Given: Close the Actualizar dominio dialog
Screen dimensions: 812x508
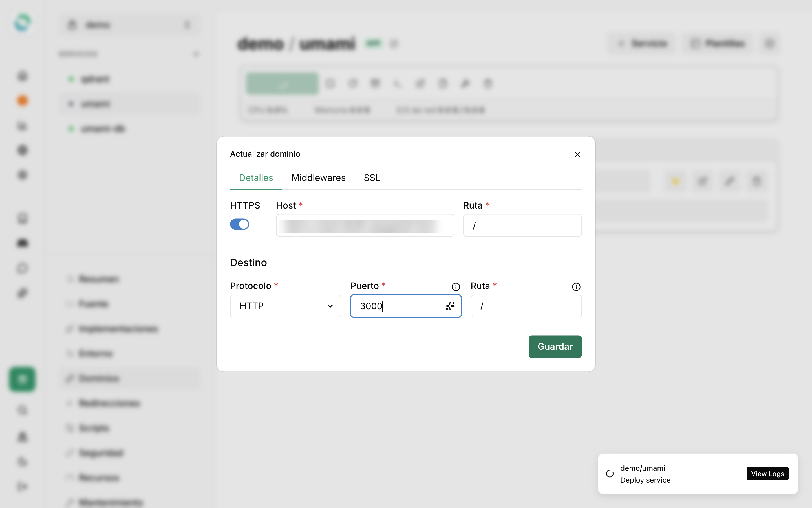Looking at the screenshot, I should [577, 155].
